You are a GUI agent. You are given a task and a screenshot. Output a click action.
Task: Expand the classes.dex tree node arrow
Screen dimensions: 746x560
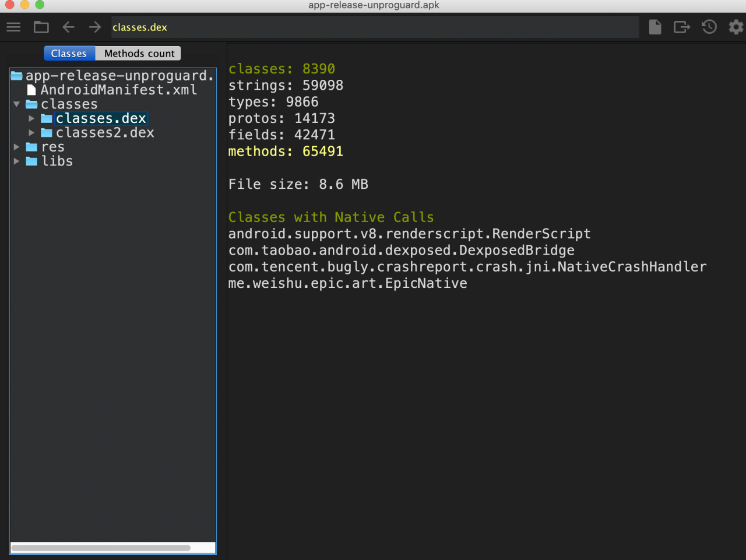(31, 119)
